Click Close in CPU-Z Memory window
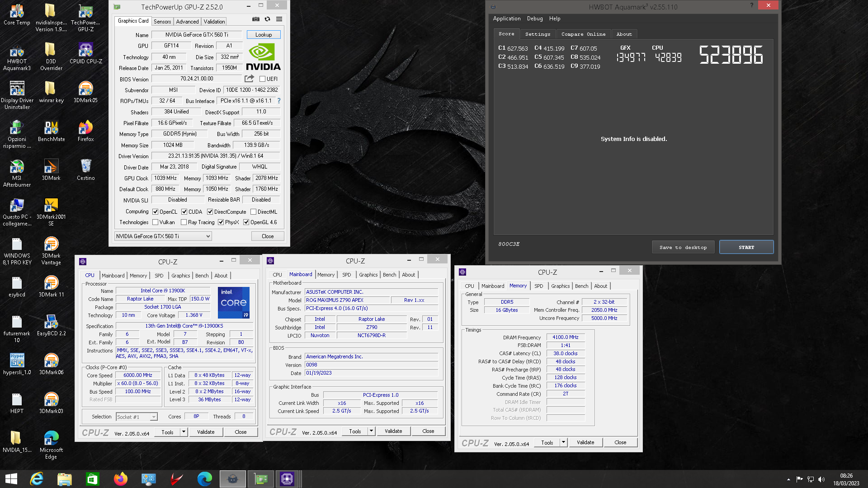The height and width of the screenshot is (488, 868). (620, 442)
